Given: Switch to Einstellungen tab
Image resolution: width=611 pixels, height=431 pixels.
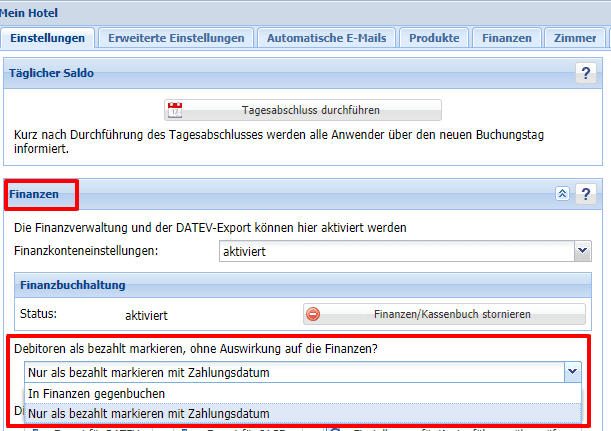Looking at the screenshot, I should 48,38.
